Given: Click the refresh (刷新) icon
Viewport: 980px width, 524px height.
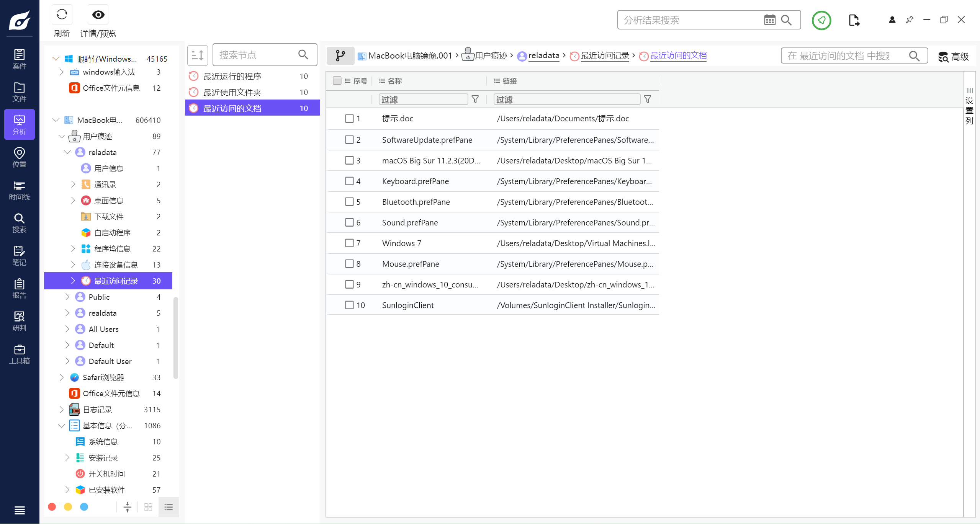Looking at the screenshot, I should (x=62, y=15).
